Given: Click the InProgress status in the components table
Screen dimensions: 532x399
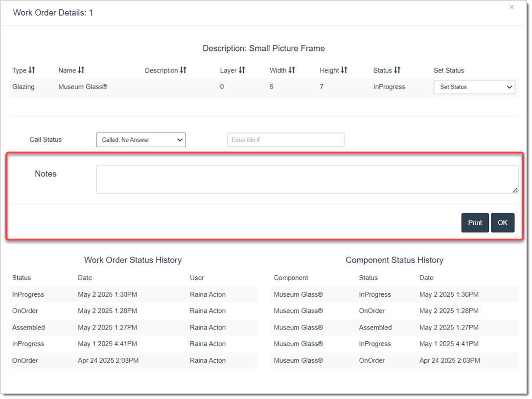Looking at the screenshot, I should 389,87.
